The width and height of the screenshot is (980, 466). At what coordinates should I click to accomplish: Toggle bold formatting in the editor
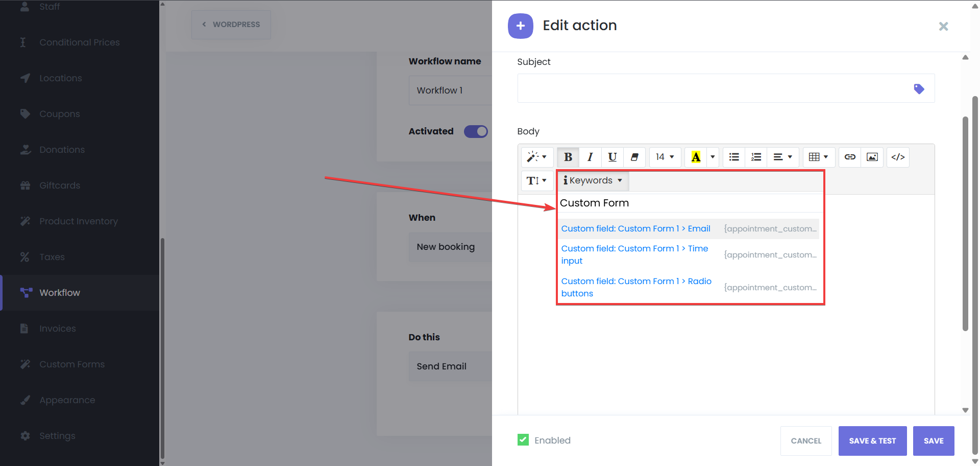568,157
